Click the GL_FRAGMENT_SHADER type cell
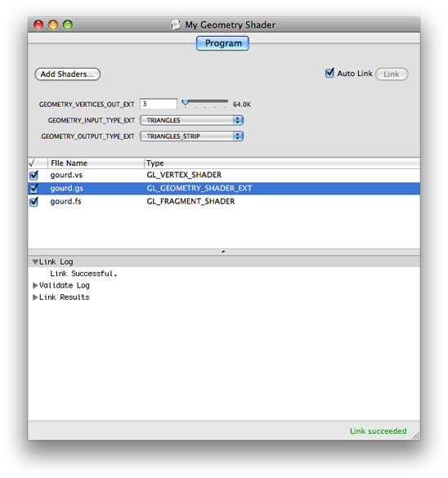 [190, 202]
